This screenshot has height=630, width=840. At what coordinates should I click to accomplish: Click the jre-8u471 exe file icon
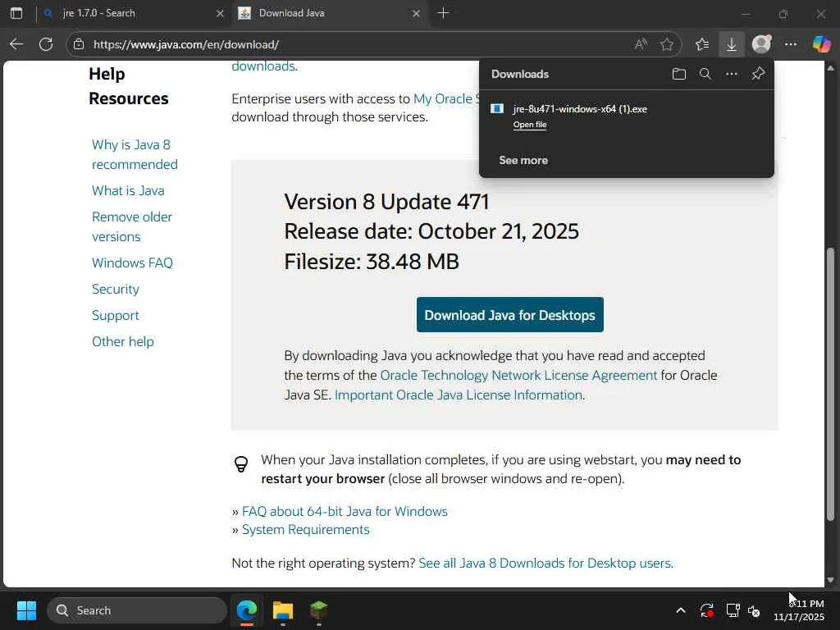pyautogui.click(x=497, y=109)
